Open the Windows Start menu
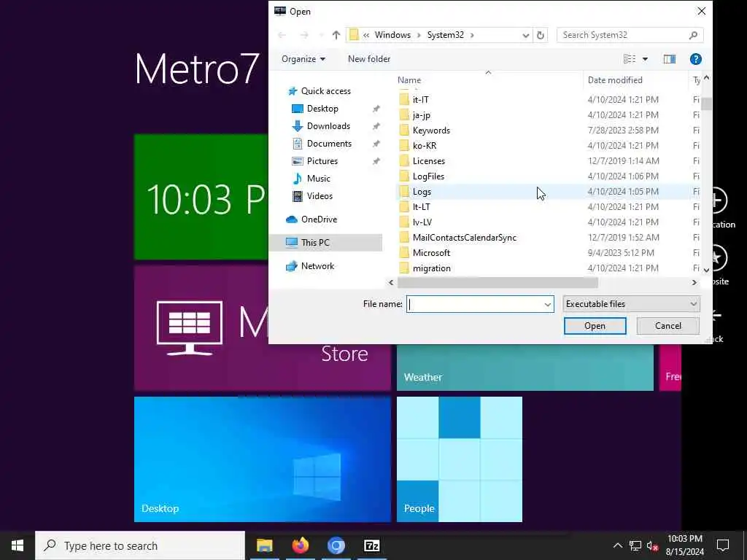The height and width of the screenshot is (560, 747). pos(18,545)
